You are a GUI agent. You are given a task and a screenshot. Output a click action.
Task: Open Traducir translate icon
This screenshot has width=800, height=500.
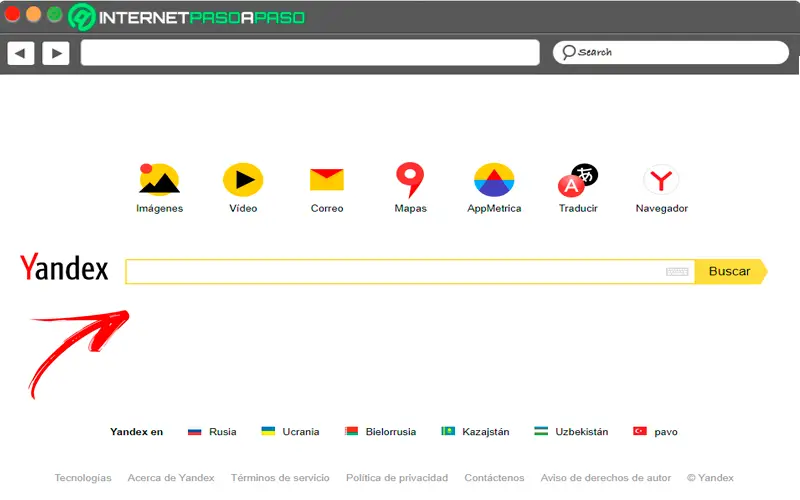click(578, 180)
